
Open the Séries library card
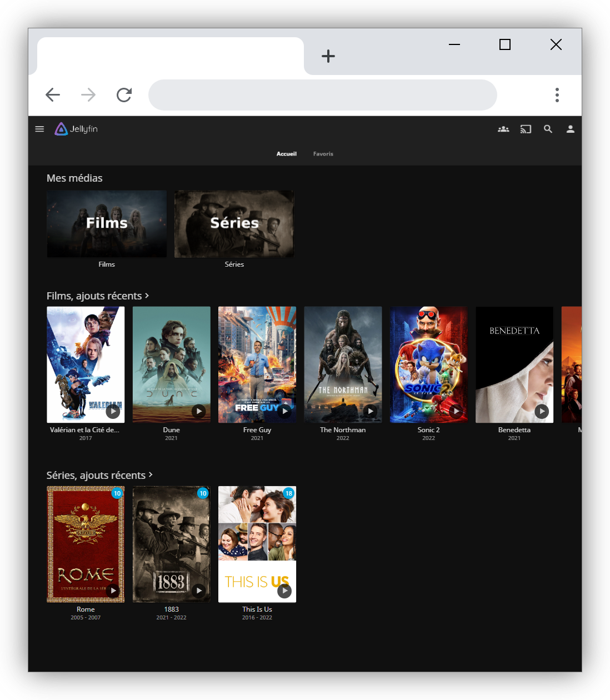(x=234, y=224)
